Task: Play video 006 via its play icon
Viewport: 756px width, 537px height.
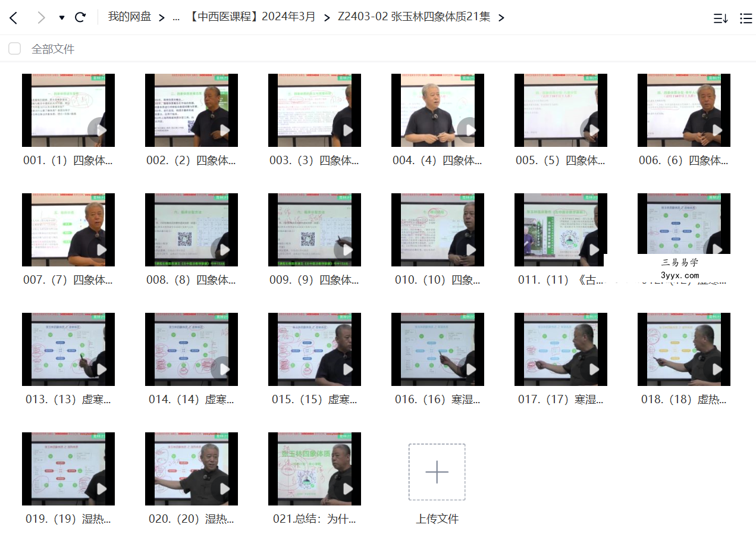Action: click(x=716, y=130)
